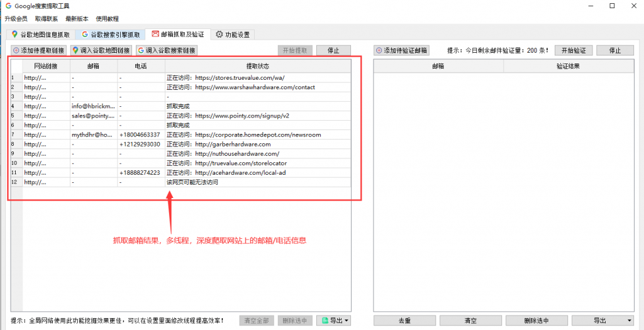Click the green sheet icon on left 导出

click(x=325, y=321)
